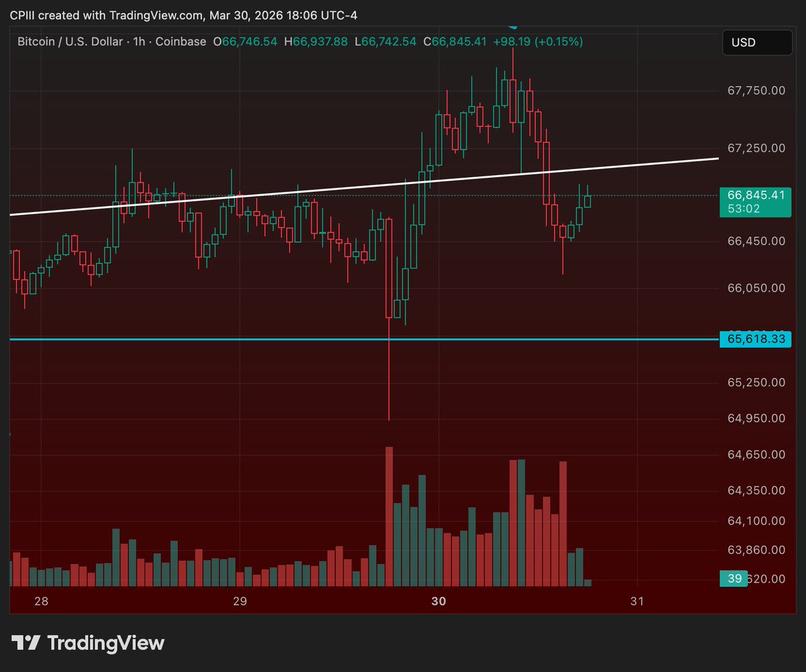This screenshot has width=806, height=672.
Task: Click the 66,450.00 price axis label
Action: click(756, 240)
